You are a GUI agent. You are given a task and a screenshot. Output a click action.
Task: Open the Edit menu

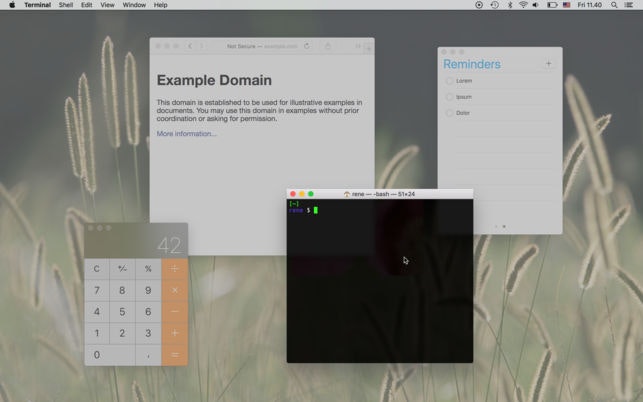[87, 5]
